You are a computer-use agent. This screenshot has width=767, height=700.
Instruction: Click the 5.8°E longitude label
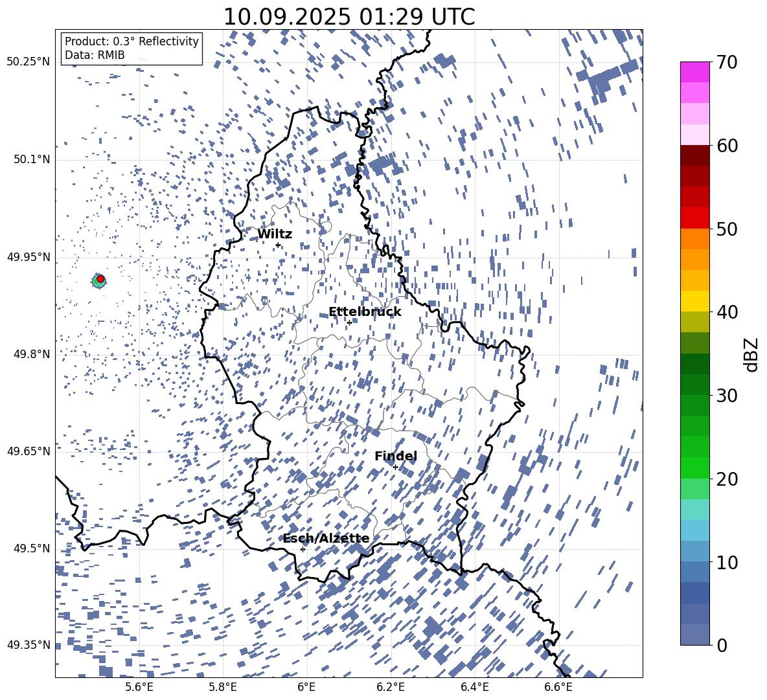(223, 687)
